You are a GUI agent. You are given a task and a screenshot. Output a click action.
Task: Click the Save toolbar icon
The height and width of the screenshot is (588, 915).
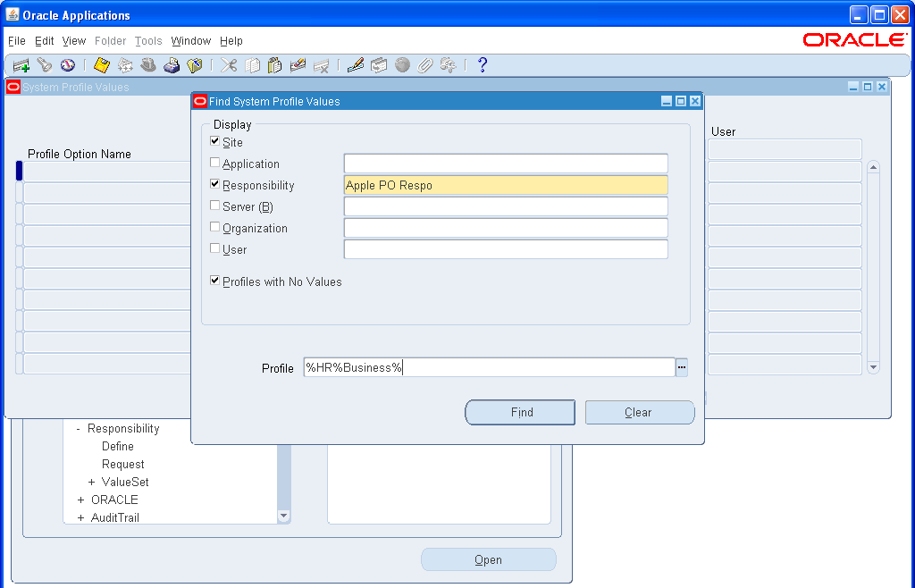pos(101,64)
